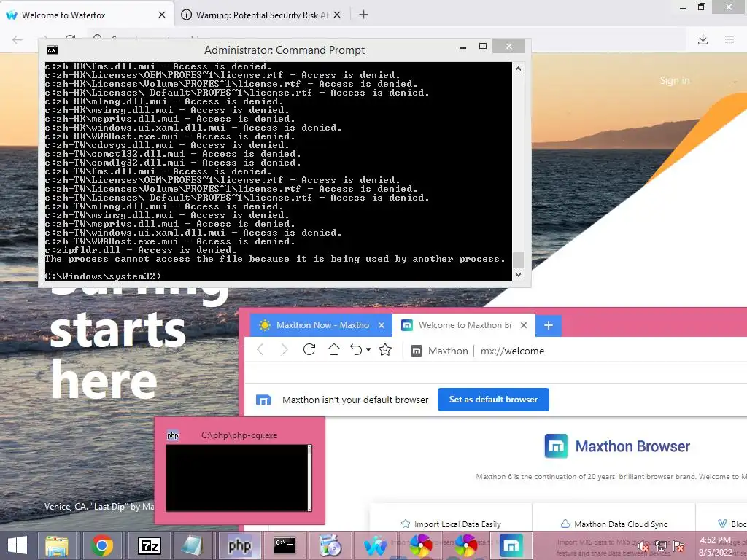Switch to Command Prompt on the taskbar
Screen dimensions: 747x560
(285, 545)
